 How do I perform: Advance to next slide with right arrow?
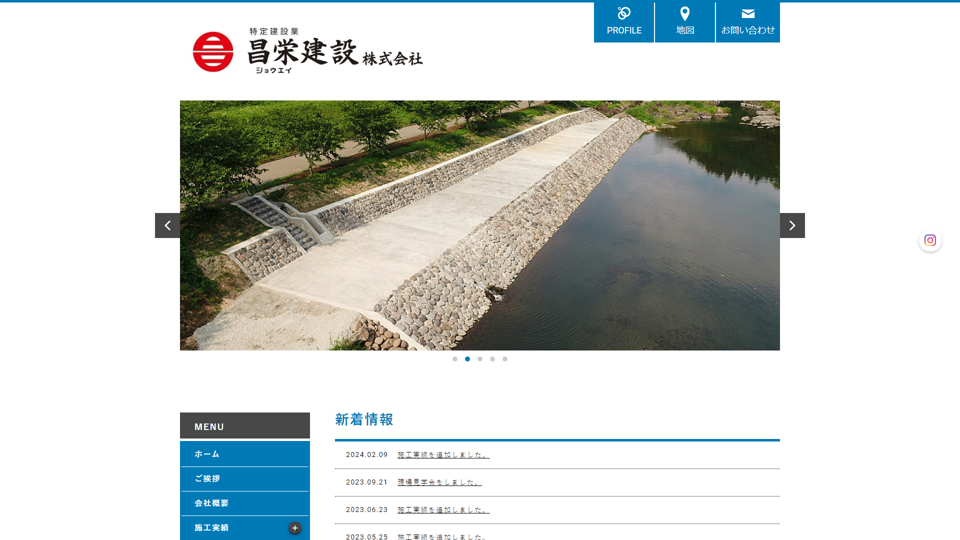(792, 225)
